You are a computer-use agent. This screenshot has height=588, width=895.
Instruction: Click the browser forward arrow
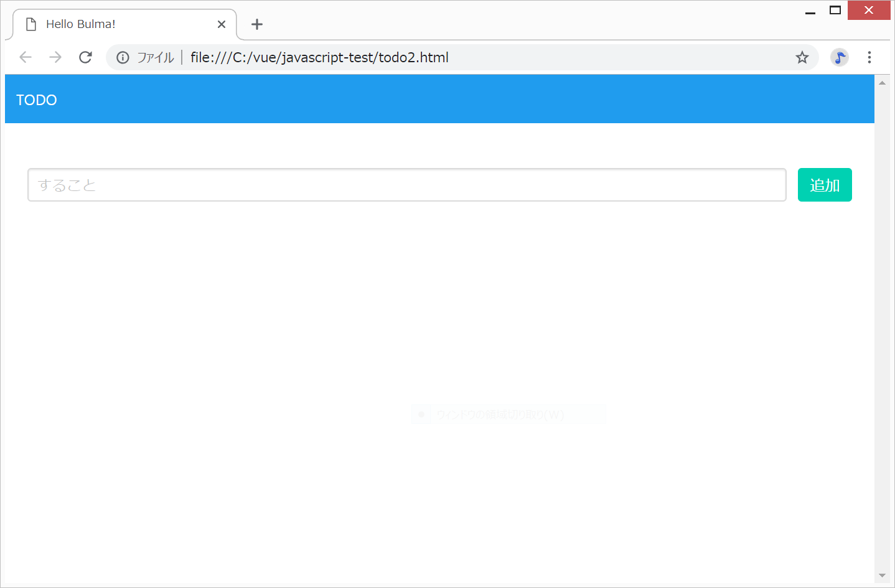tap(55, 57)
